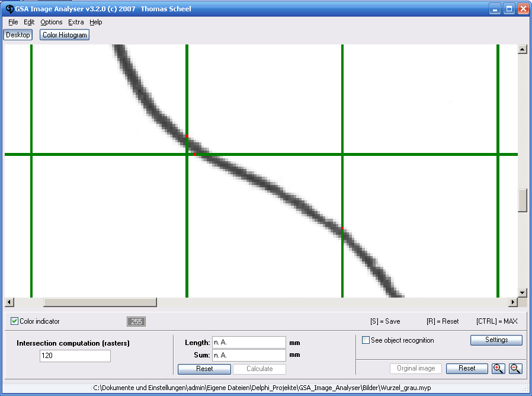Screen dimensions: 532x396
Task: Click the Calculate button
Action: click(x=259, y=369)
